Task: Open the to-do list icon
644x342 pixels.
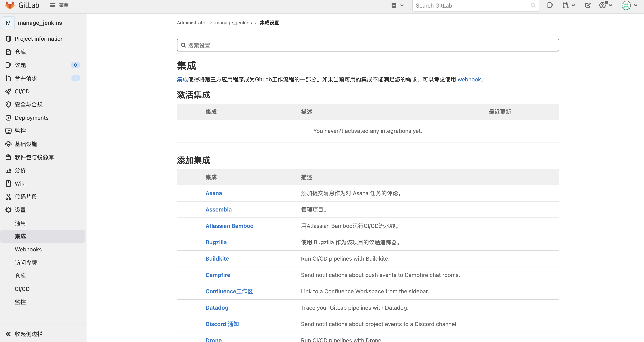Action: click(588, 5)
